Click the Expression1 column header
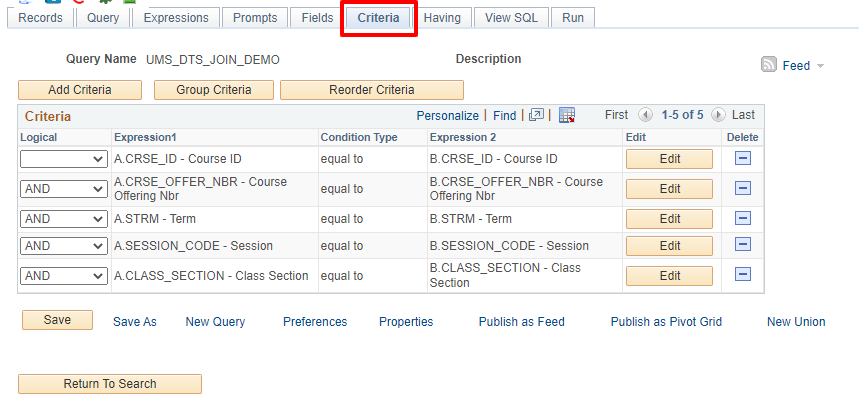 coord(145,137)
